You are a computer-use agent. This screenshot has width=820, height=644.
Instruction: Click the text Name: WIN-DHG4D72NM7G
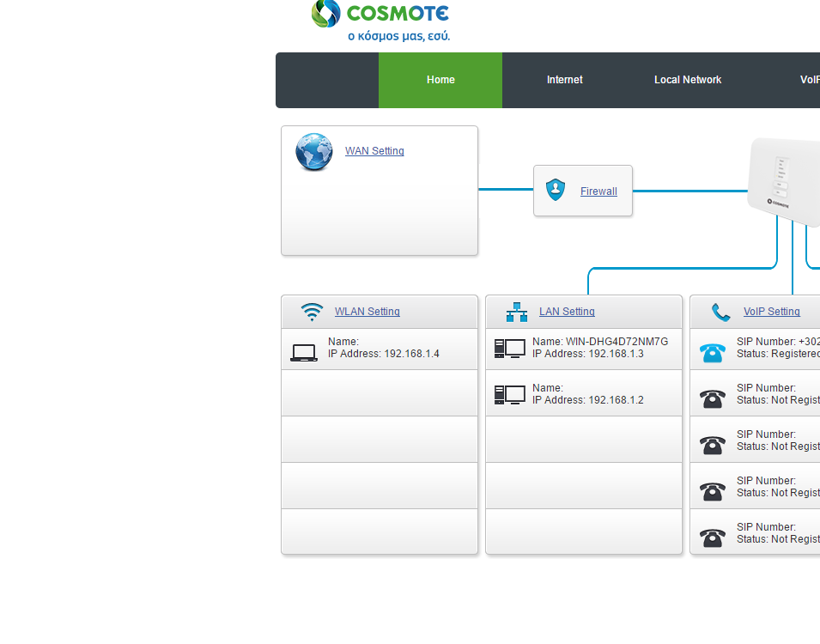coord(600,342)
